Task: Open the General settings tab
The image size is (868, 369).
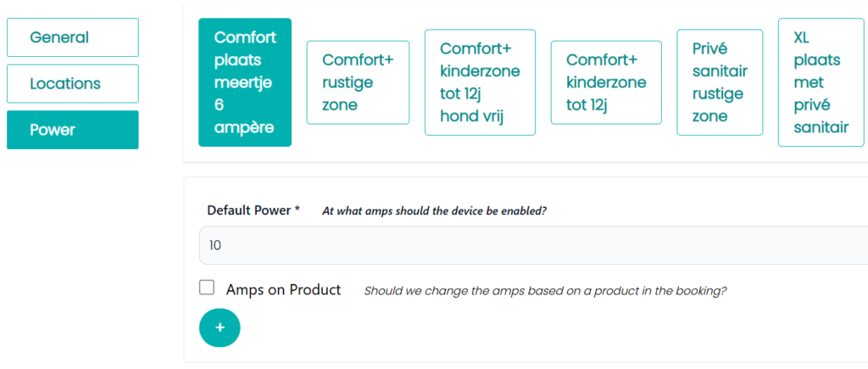Action: [72, 37]
